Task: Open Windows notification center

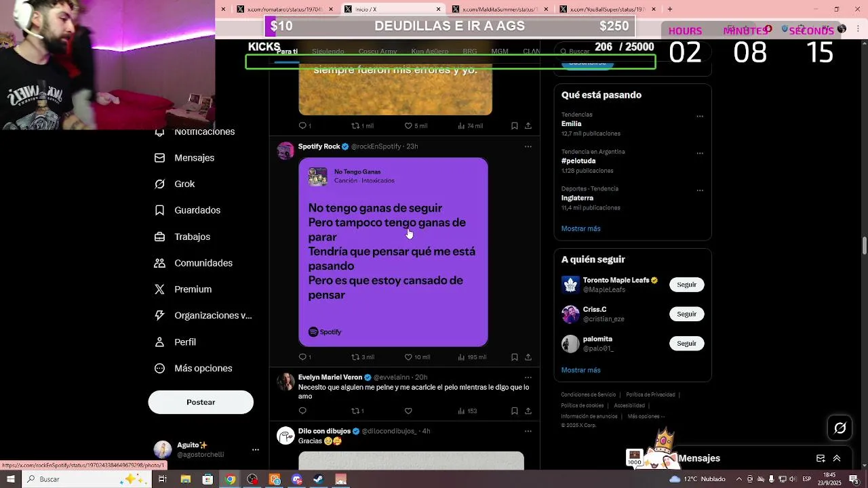Action: tap(854, 479)
